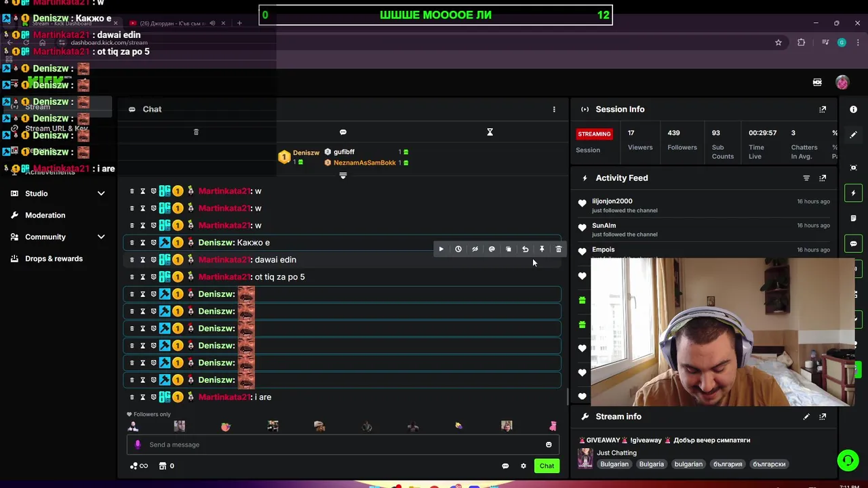This screenshot has height=488, width=868.
Task: Click the screen capture icon in the right sidebar
Action: click(x=854, y=167)
